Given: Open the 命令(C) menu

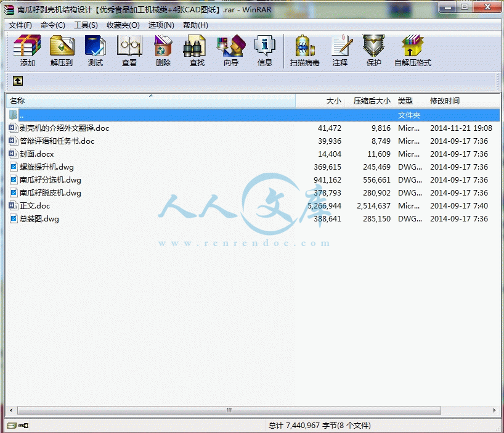Looking at the screenshot, I should (x=53, y=25).
